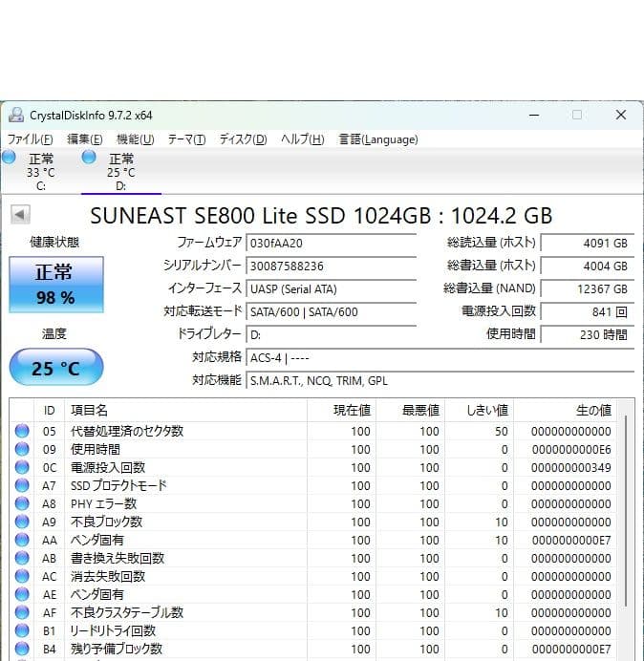The image size is (644, 661).
Task: Click the blue status orb for drive C:
Action: [9, 158]
